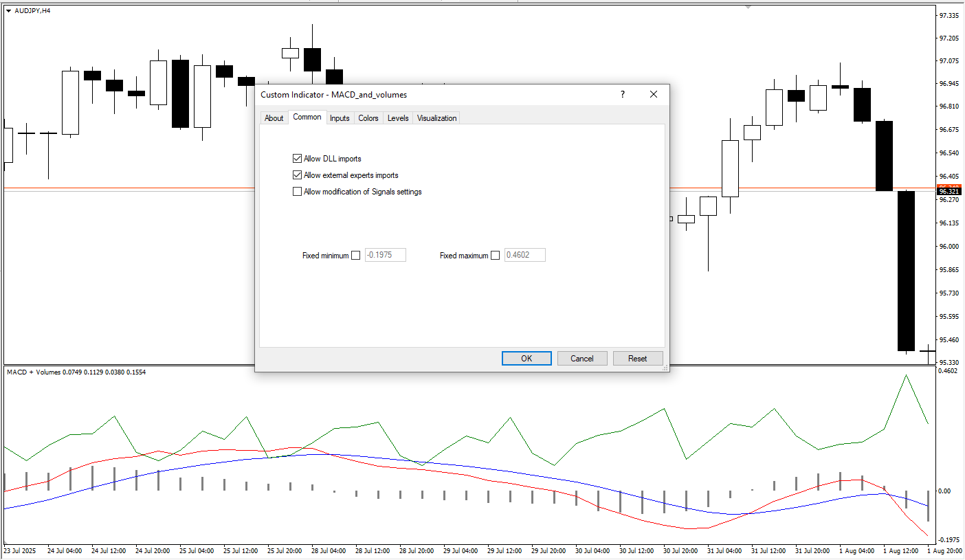
Task: Select the Common tab
Action: point(307,117)
